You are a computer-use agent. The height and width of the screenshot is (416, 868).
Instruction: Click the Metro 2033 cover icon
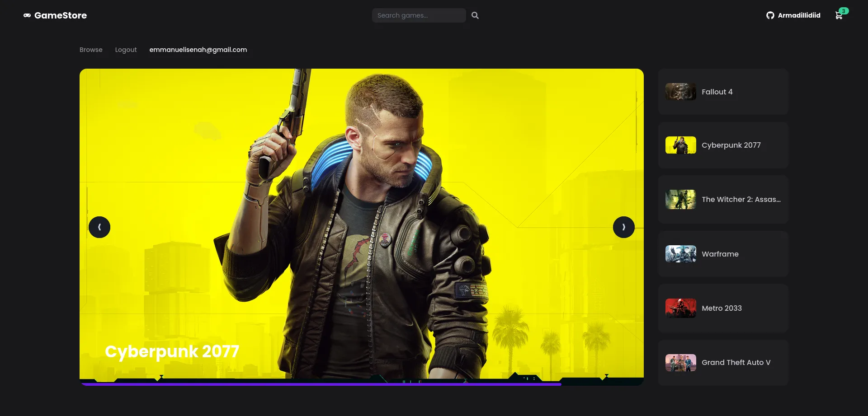[x=680, y=308]
